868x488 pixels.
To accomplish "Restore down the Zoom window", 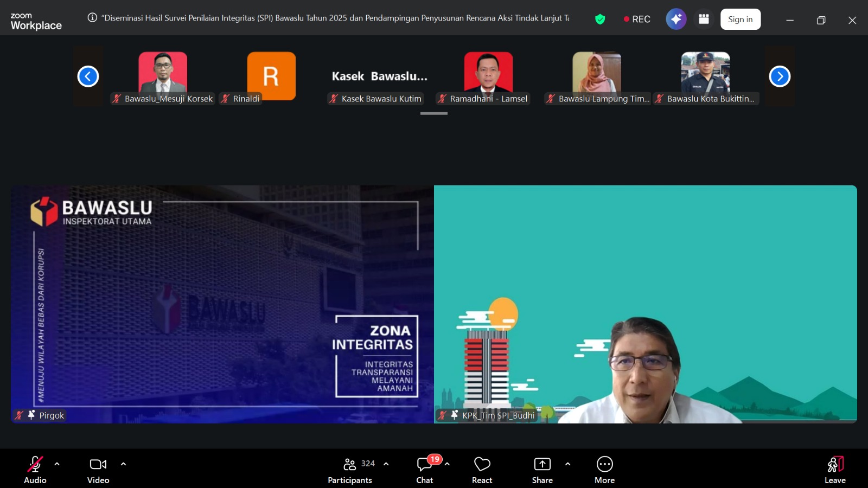I will [x=821, y=20].
